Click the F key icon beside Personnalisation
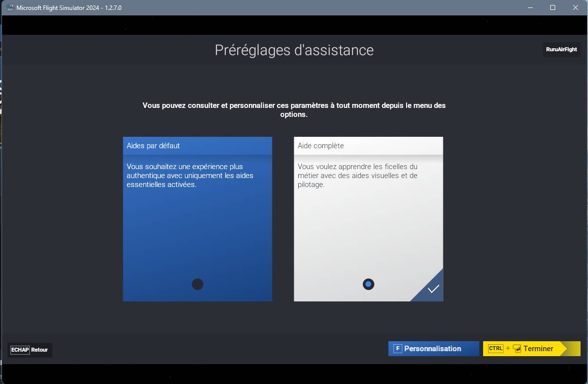Image resolution: width=588 pixels, height=384 pixels. coord(398,349)
